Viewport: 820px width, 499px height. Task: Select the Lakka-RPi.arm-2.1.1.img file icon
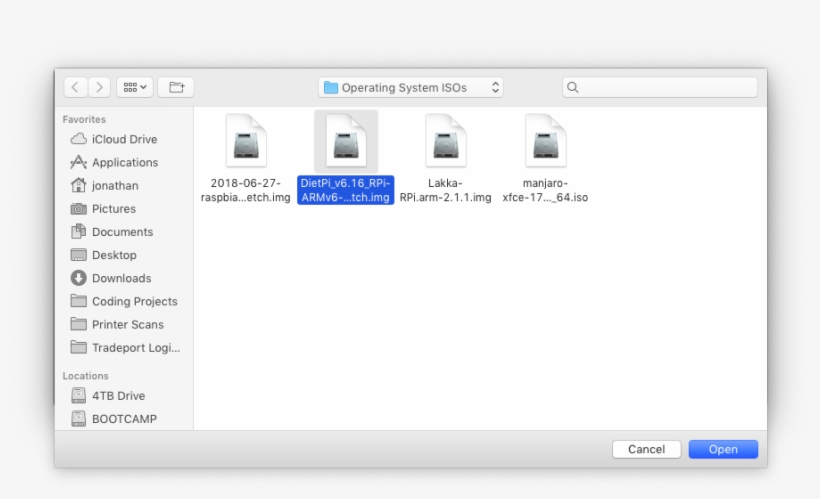[x=445, y=142]
